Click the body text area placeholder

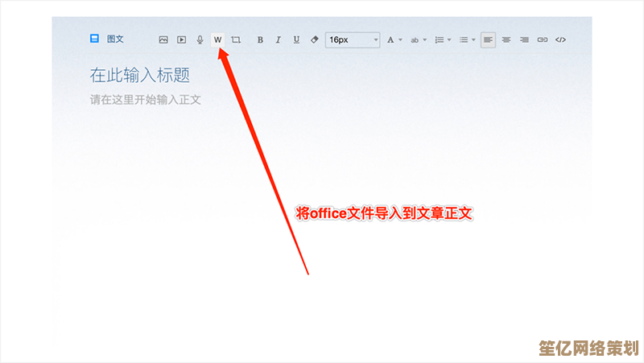145,101
